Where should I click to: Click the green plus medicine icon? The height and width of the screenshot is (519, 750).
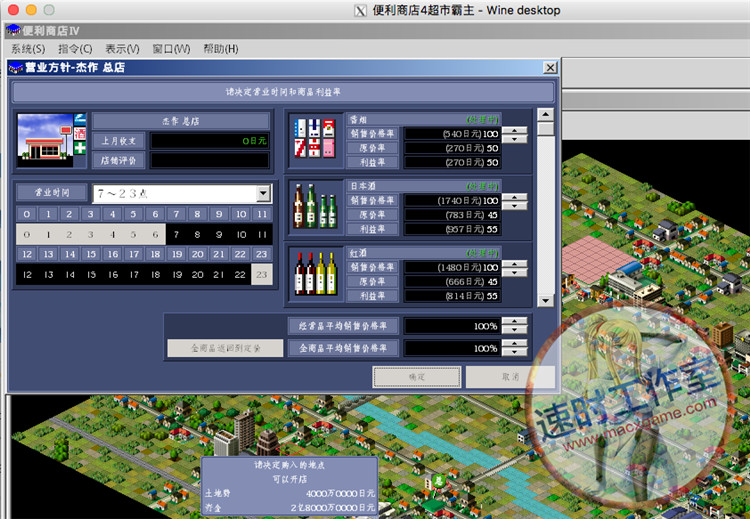[x=80, y=147]
